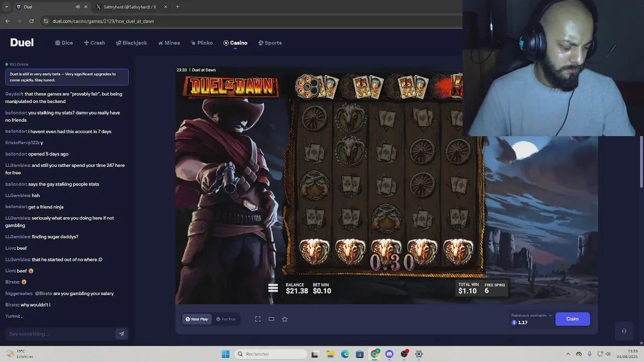
Task: Click the FREE SPINS counter
Action: click(x=495, y=288)
